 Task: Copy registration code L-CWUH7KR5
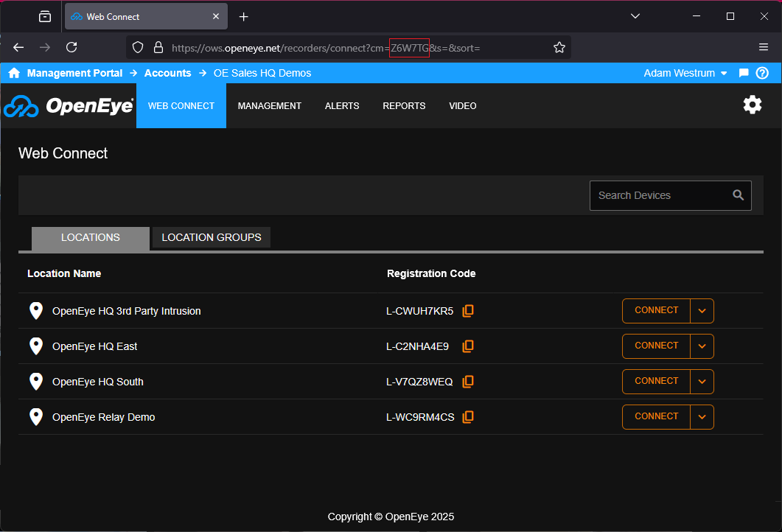(x=468, y=311)
